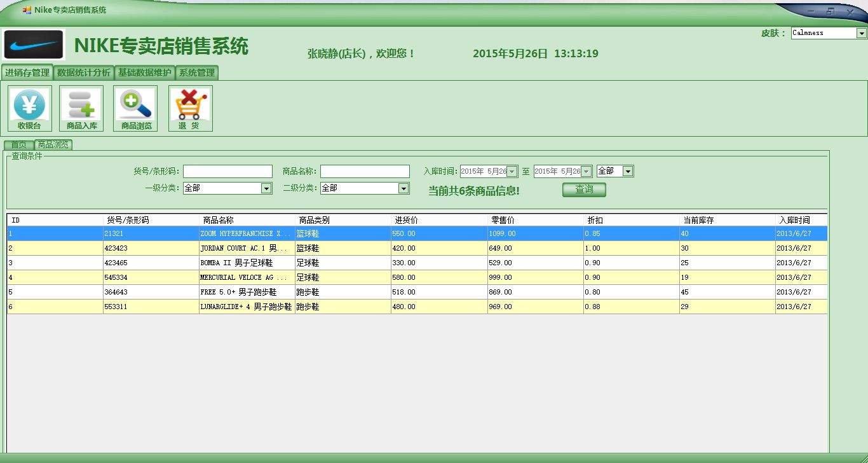Click the 商品入库 stock-in icon
This screenshot has width=868, height=463.
click(81, 108)
